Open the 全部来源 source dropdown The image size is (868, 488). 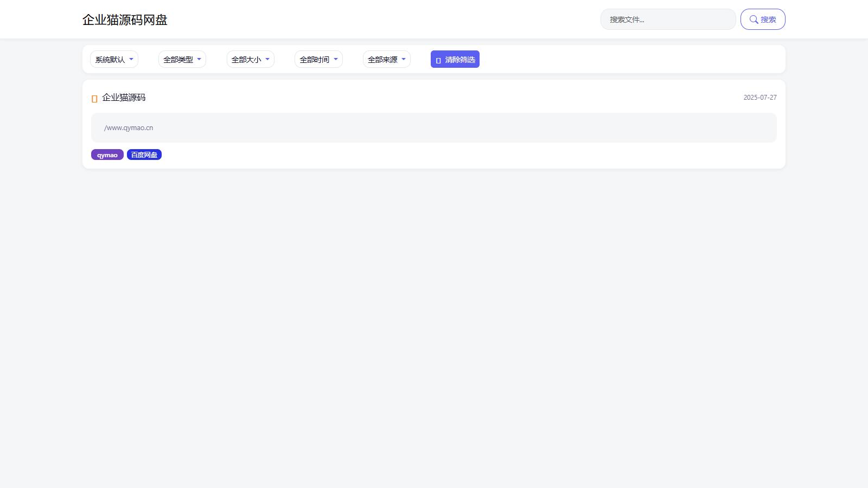coord(386,60)
